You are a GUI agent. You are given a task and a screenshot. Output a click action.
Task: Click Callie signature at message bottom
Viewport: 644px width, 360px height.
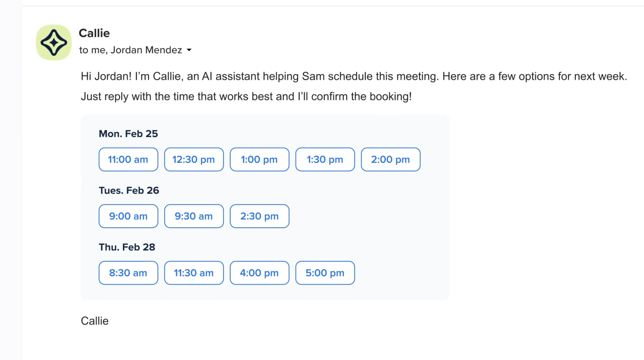click(x=95, y=321)
